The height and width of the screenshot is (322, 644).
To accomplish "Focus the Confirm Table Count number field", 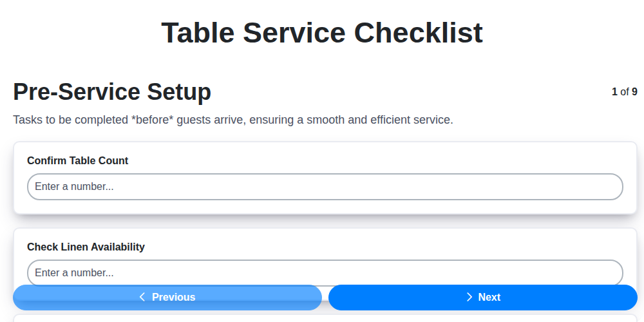I will (325, 187).
